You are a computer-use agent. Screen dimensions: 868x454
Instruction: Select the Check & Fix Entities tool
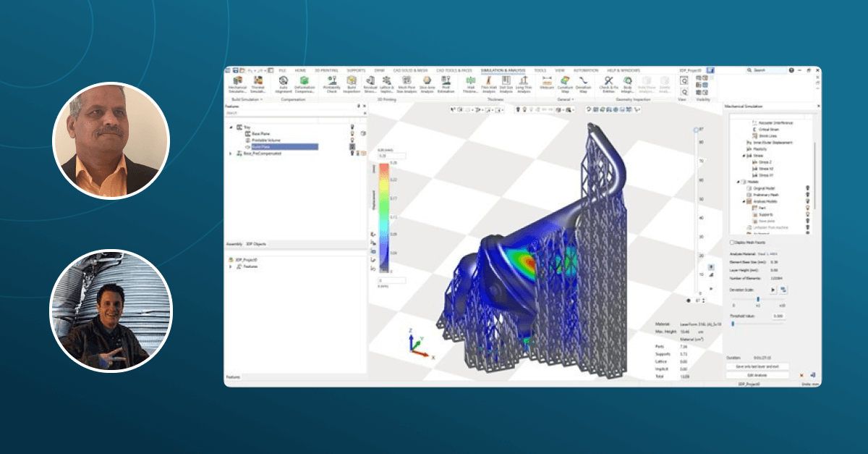click(609, 83)
